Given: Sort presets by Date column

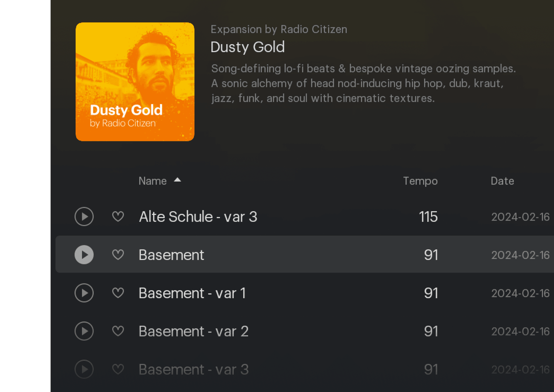Looking at the screenshot, I should (x=502, y=181).
